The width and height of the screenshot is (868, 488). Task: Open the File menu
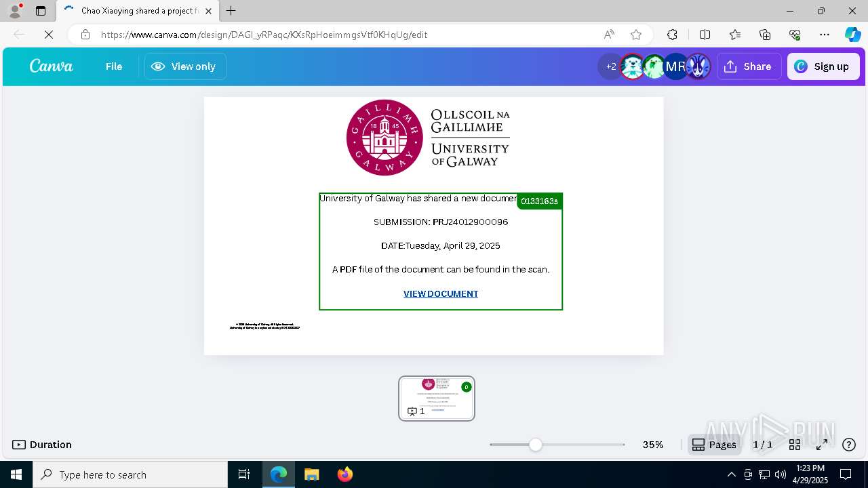pyautogui.click(x=114, y=66)
